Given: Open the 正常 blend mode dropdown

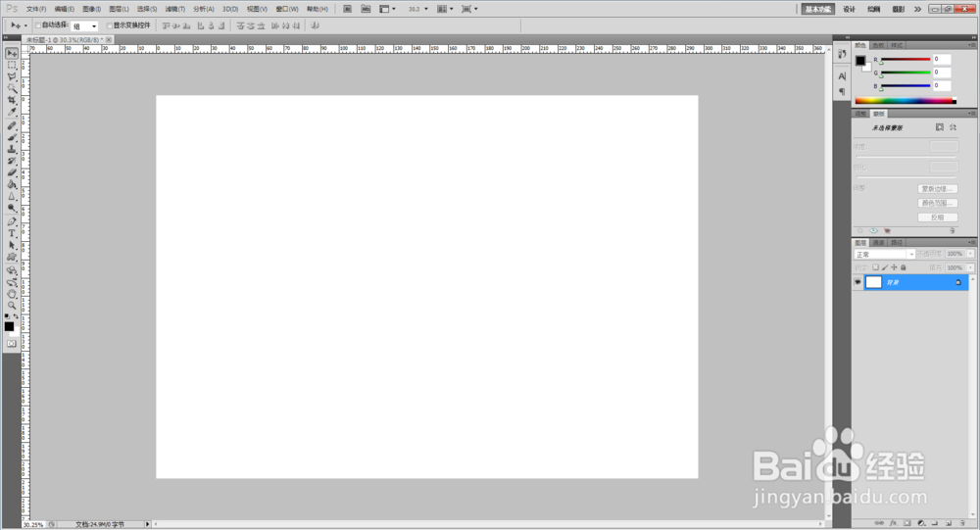Looking at the screenshot, I should [x=884, y=255].
